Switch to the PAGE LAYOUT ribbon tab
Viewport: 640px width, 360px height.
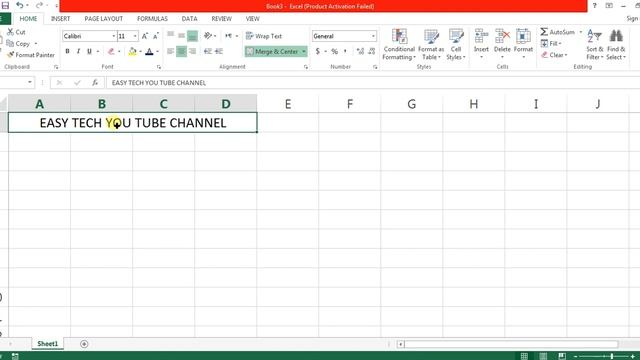[x=104, y=19]
